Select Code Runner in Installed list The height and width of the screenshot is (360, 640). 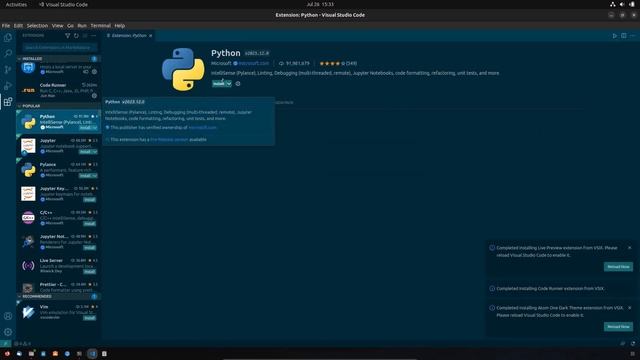point(58,90)
